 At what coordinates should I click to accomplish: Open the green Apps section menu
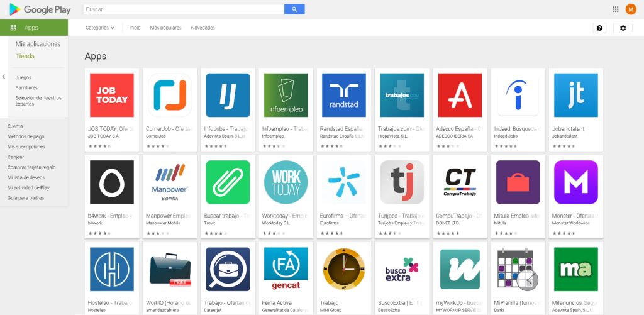[x=34, y=28]
